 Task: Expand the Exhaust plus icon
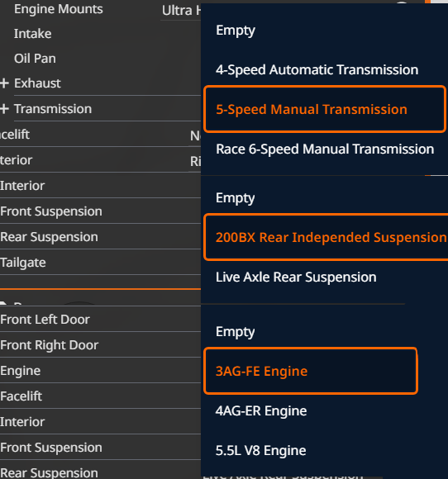click(x=4, y=83)
